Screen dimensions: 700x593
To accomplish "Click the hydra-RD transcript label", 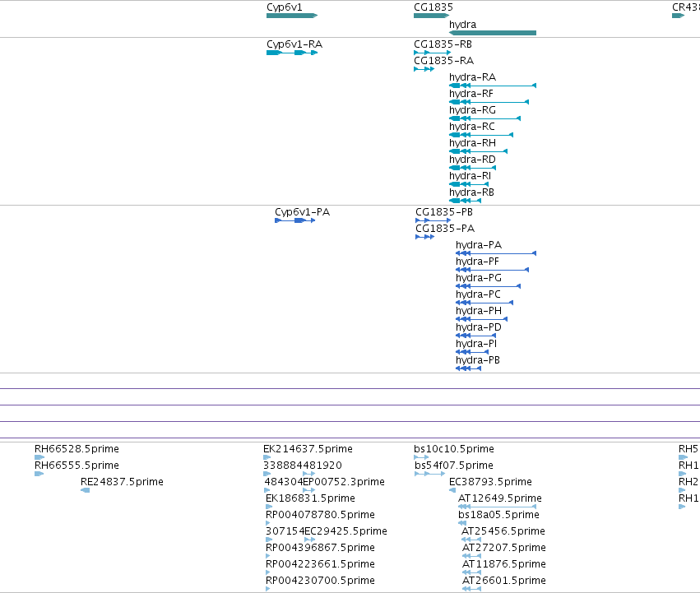I will click(x=472, y=160).
